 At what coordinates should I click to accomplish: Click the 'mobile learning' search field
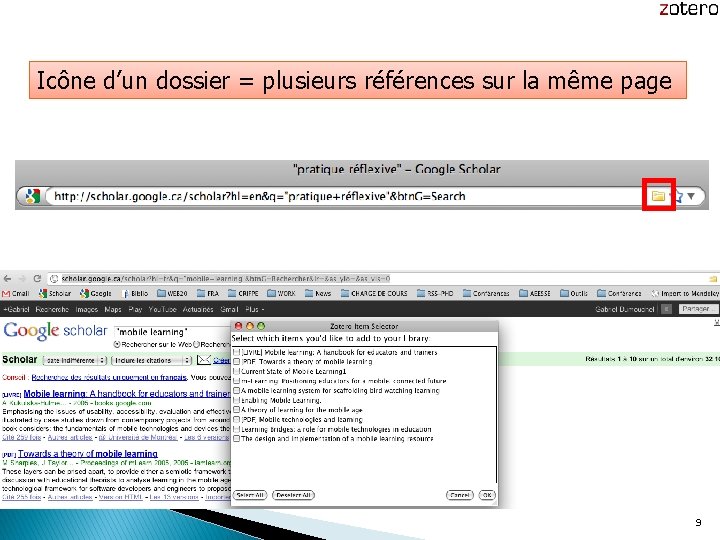tap(172, 332)
